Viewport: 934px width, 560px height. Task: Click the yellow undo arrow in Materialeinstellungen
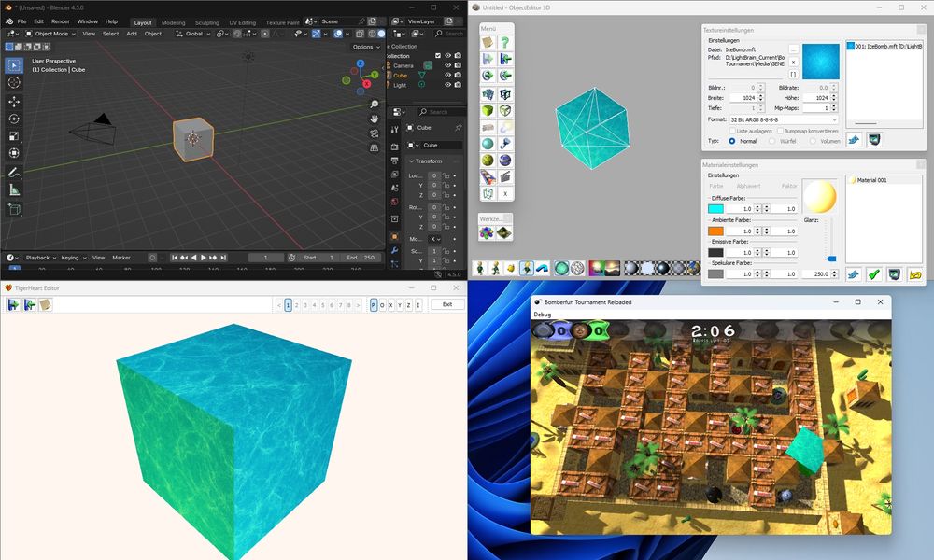[x=915, y=274]
